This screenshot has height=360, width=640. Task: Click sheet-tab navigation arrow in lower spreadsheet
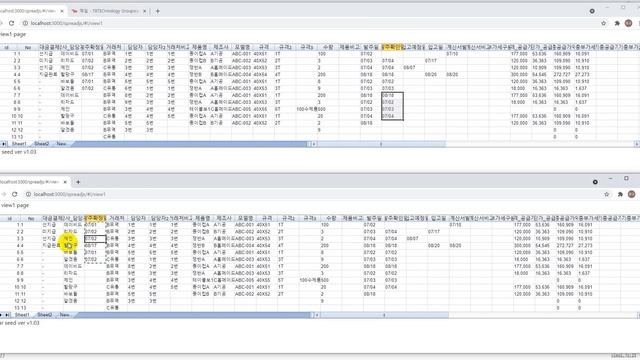tap(7, 315)
